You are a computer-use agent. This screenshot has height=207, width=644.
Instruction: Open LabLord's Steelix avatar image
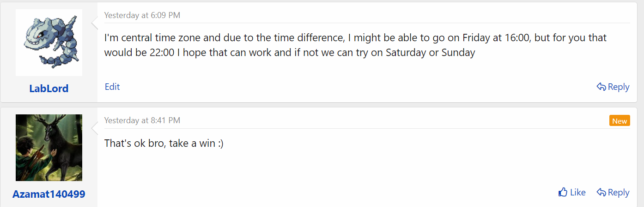(49, 43)
